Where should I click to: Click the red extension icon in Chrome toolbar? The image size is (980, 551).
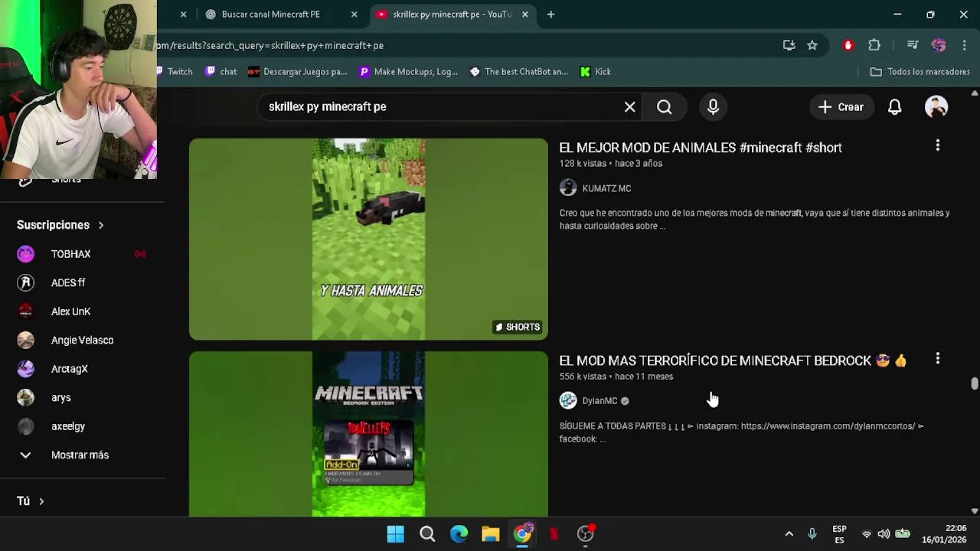pyautogui.click(x=848, y=45)
